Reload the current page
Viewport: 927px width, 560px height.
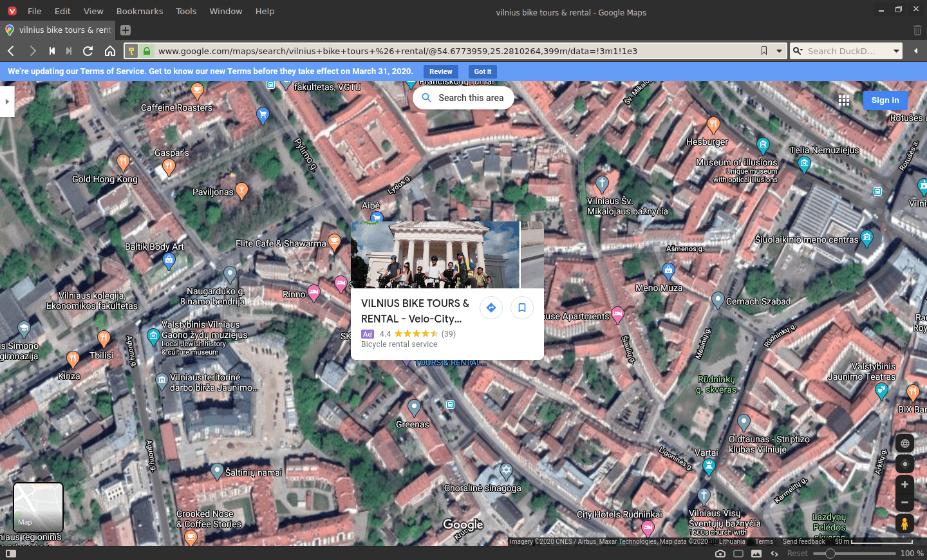pos(88,51)
